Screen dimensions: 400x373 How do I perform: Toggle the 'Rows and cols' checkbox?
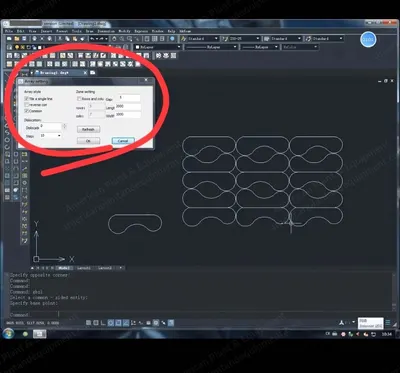tap(79, 99)
